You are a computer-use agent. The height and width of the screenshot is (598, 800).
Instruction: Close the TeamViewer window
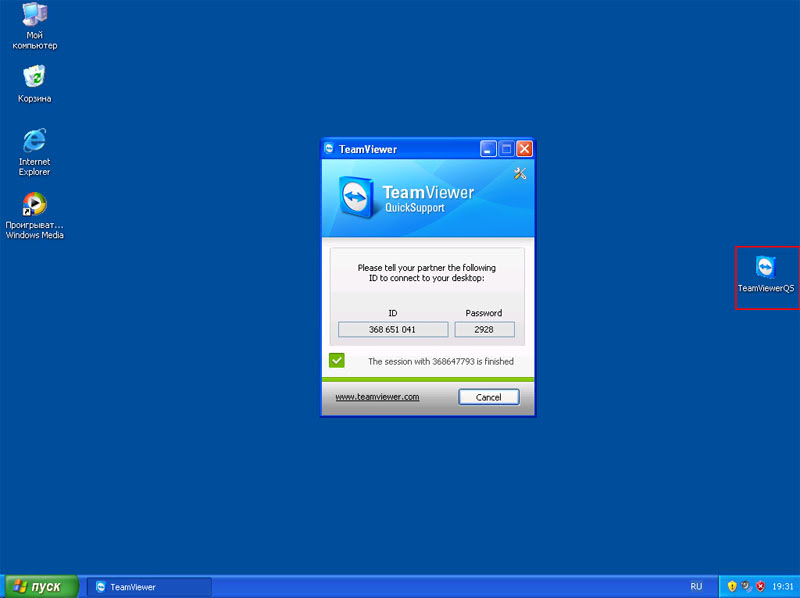pyautogui.click(x=524, y=149)
